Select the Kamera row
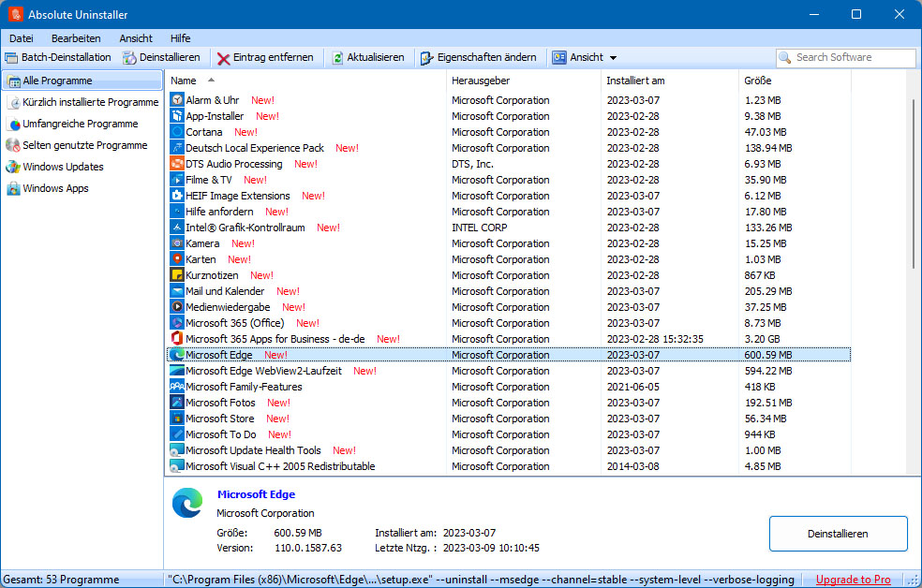Screen dimensions: 922x588 point(509,243)
